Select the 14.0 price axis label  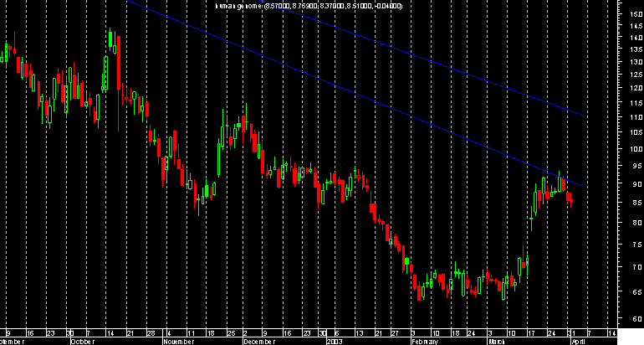(x=636, y=38)
